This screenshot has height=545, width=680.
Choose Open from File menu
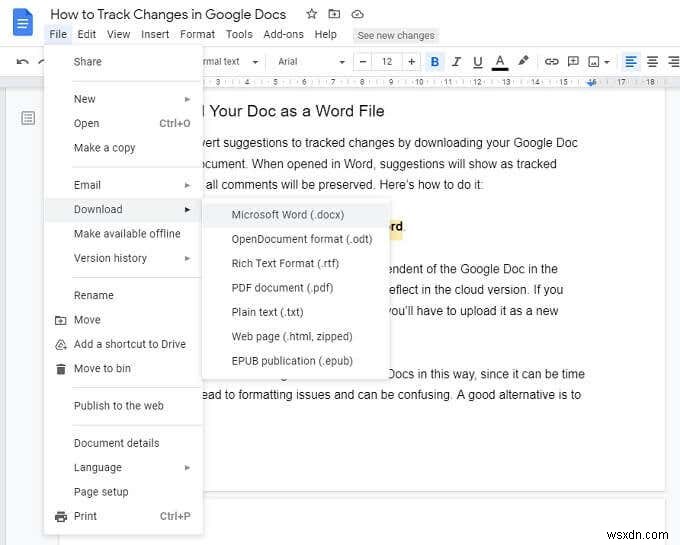[123, 123]
